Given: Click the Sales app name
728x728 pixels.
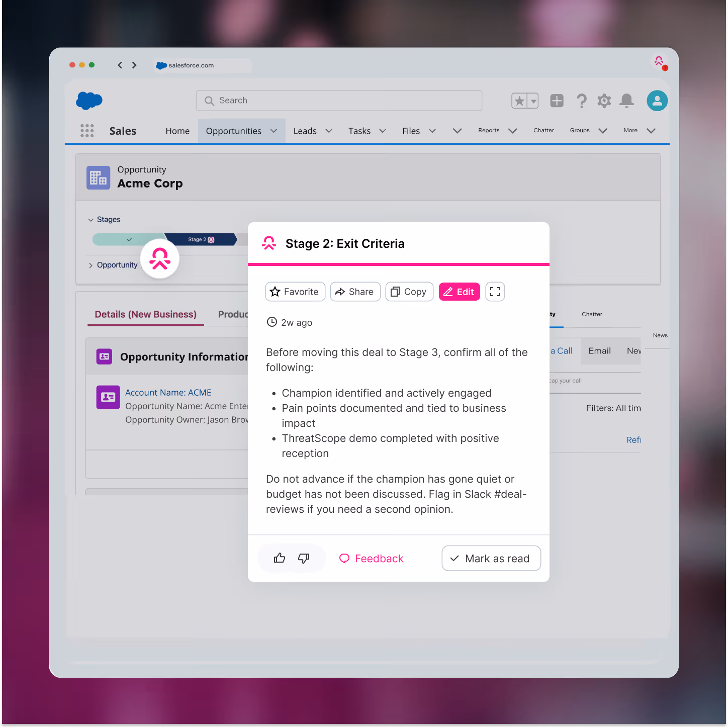Looking at the screenshot, I should click(123, 131).
